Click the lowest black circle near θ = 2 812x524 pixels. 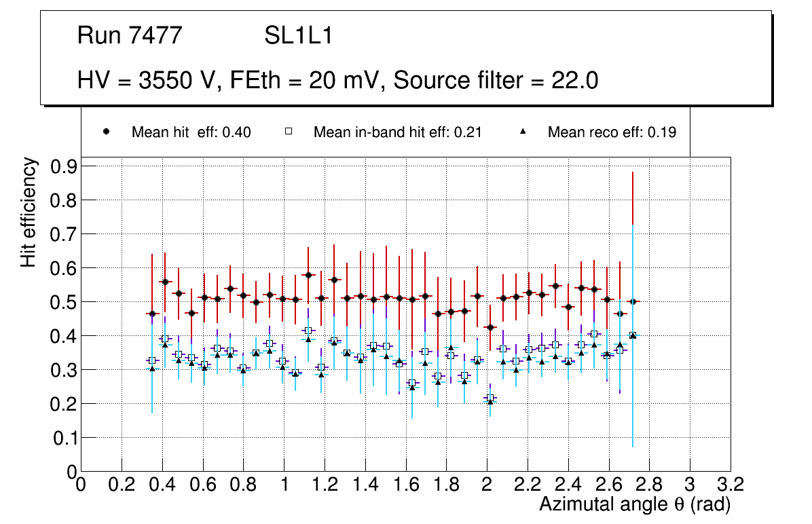point(490,328)
